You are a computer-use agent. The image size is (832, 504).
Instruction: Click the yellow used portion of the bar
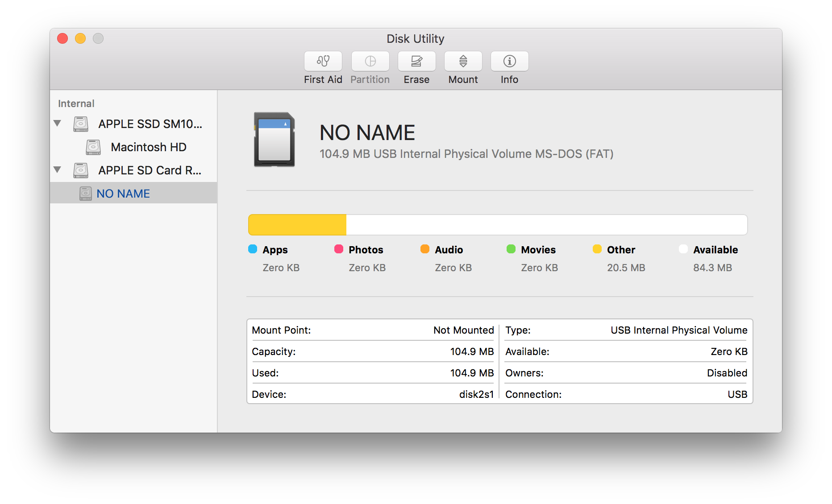(x=297, y=225)
